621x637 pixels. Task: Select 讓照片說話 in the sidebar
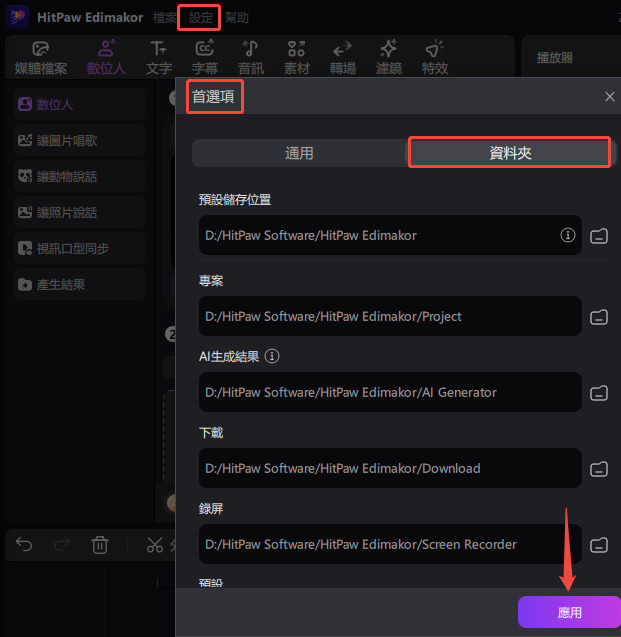tap(79, 212)
